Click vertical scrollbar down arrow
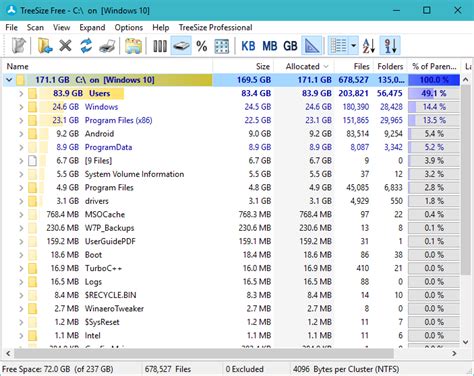Image resolution: width=474 pixels, height=376 pixels. click(466, 342)
